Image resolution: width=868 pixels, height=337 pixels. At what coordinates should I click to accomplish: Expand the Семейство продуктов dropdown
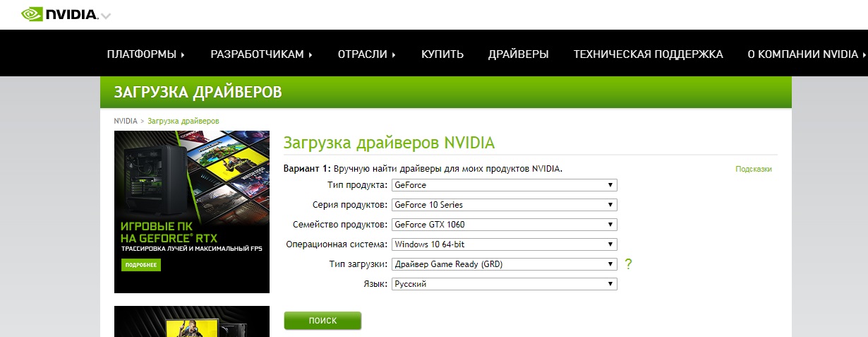click(x=505, y=225)
